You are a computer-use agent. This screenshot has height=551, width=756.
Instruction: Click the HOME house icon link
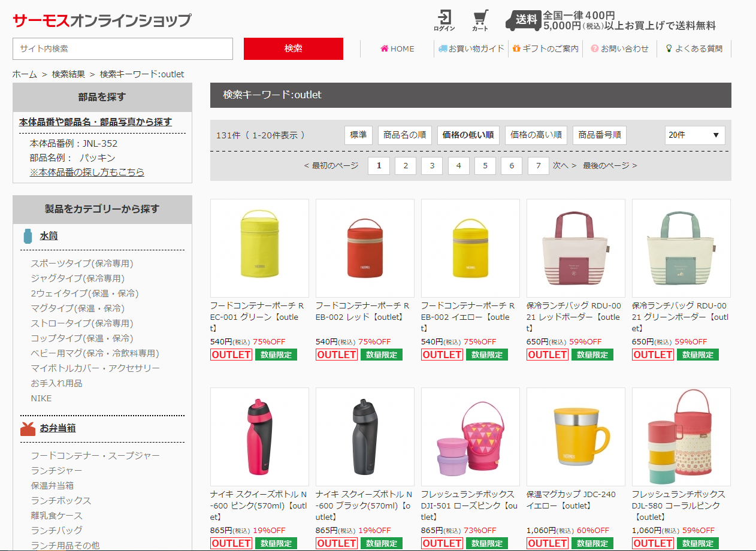(385, 49)
